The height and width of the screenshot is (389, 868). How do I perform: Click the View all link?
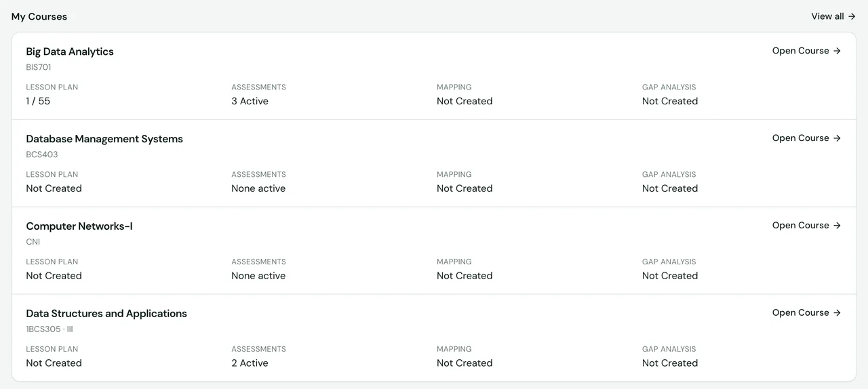click(x=833, y=16)
